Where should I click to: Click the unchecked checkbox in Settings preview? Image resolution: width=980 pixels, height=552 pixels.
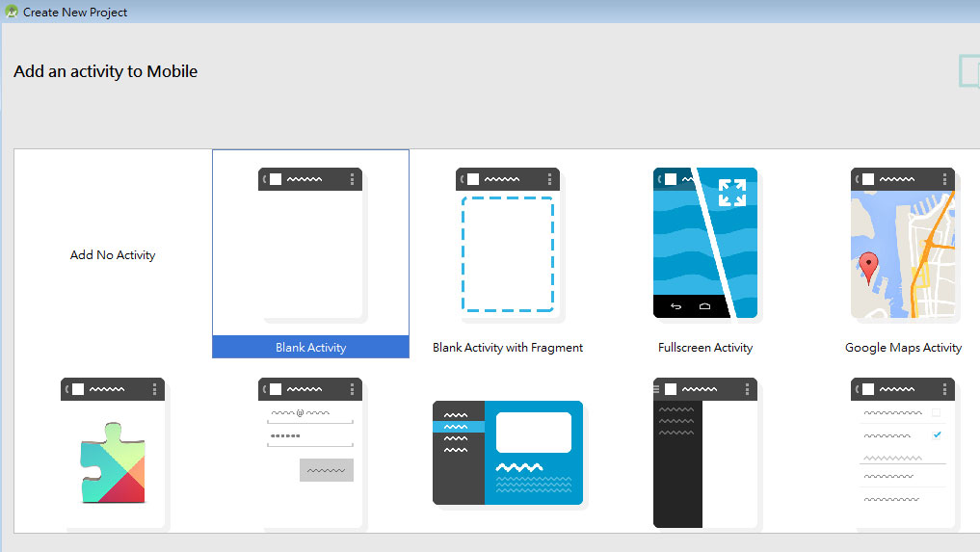936,412
